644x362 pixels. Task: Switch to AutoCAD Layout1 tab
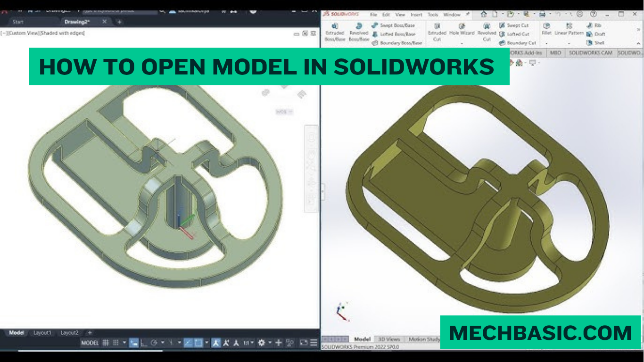point(42,333)
